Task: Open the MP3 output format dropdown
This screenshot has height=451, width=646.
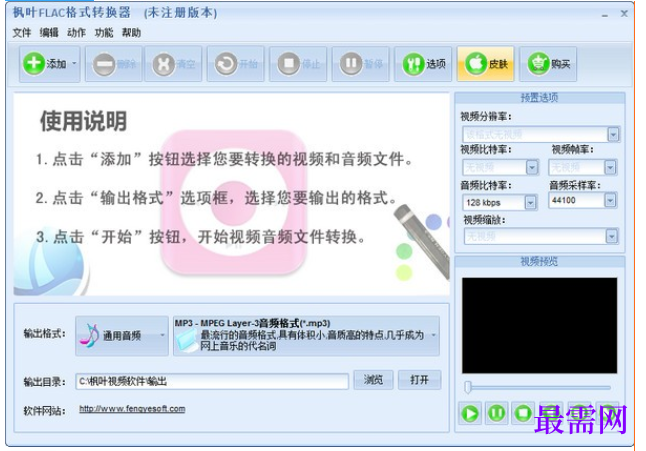Action: (307, 335)
